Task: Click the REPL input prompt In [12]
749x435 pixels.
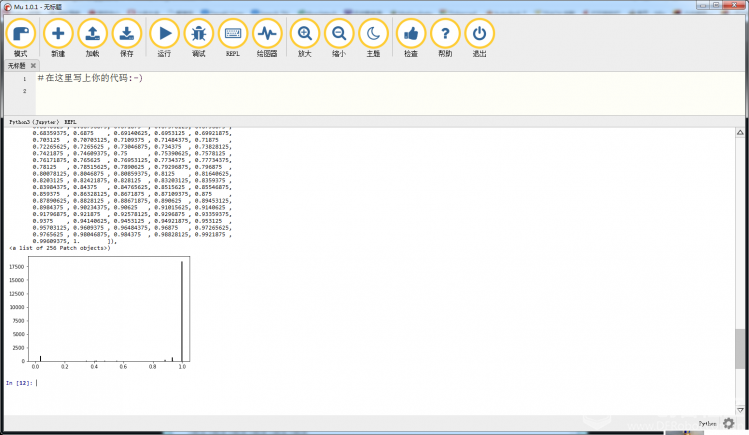Action: click(x=19, y=383)
